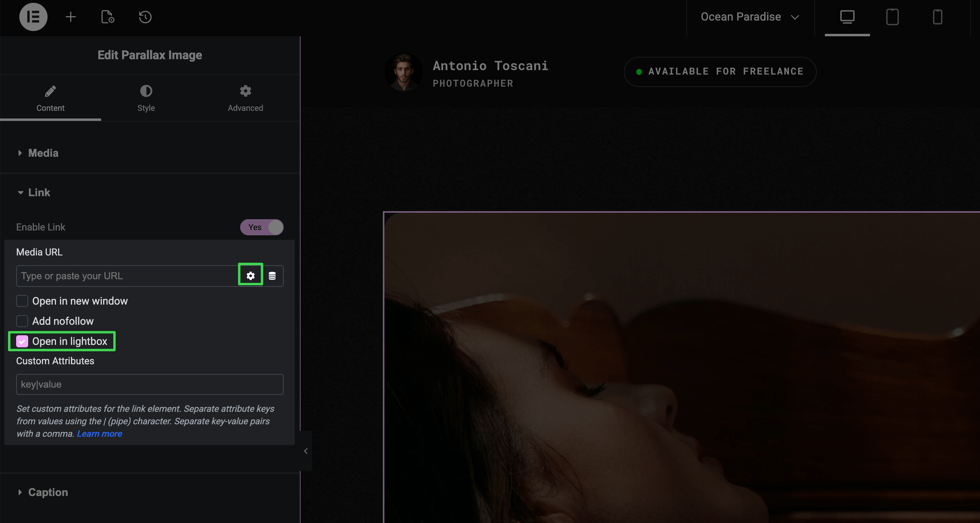Expand the Media section
980x523 pixels.
[x=43, y=153]
